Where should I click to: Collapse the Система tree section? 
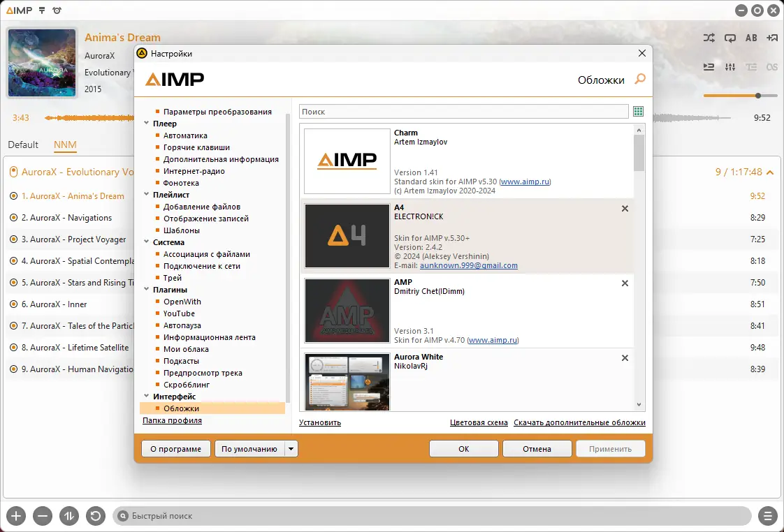147,242
